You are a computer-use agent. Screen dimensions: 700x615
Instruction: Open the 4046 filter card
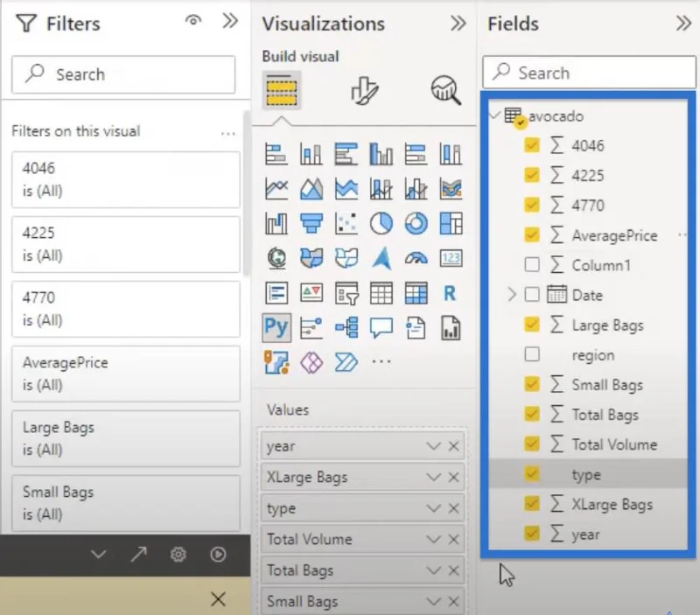pos(125,179)
